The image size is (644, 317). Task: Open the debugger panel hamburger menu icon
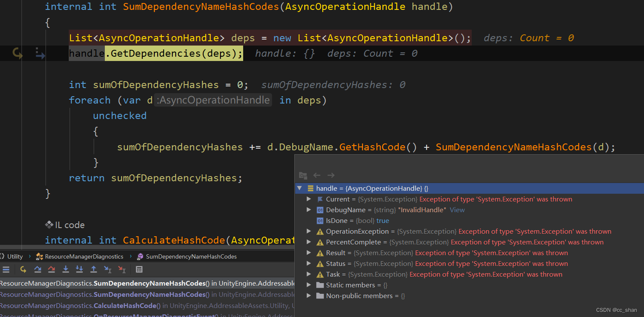coord(6,269)
